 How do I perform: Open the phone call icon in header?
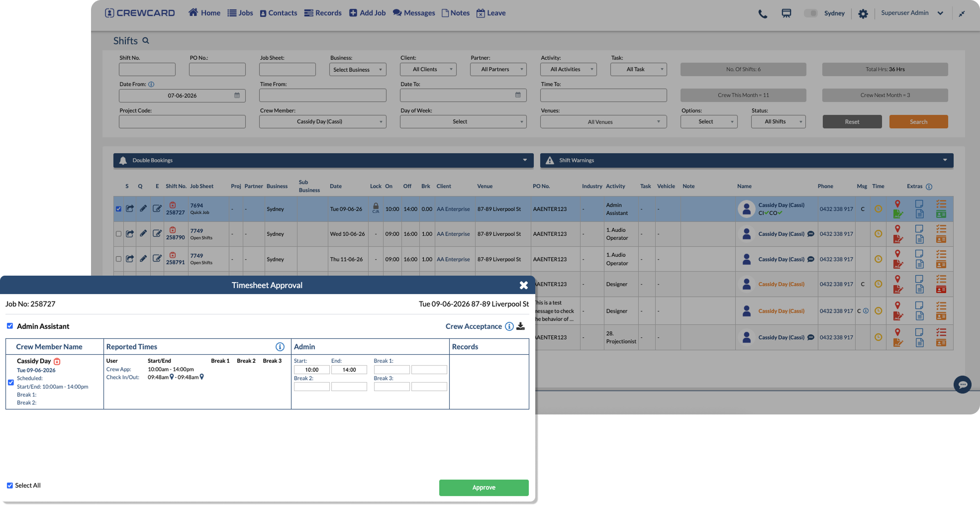(x=763, y=14)
